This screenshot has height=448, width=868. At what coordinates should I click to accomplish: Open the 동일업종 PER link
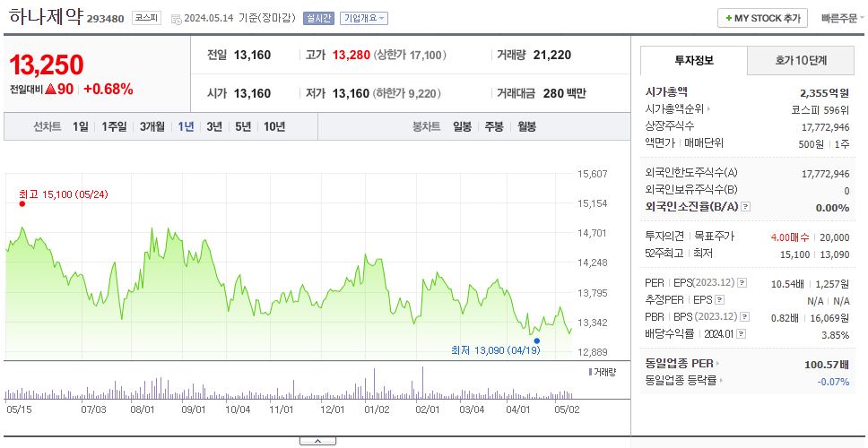click(x=682, y=364)
